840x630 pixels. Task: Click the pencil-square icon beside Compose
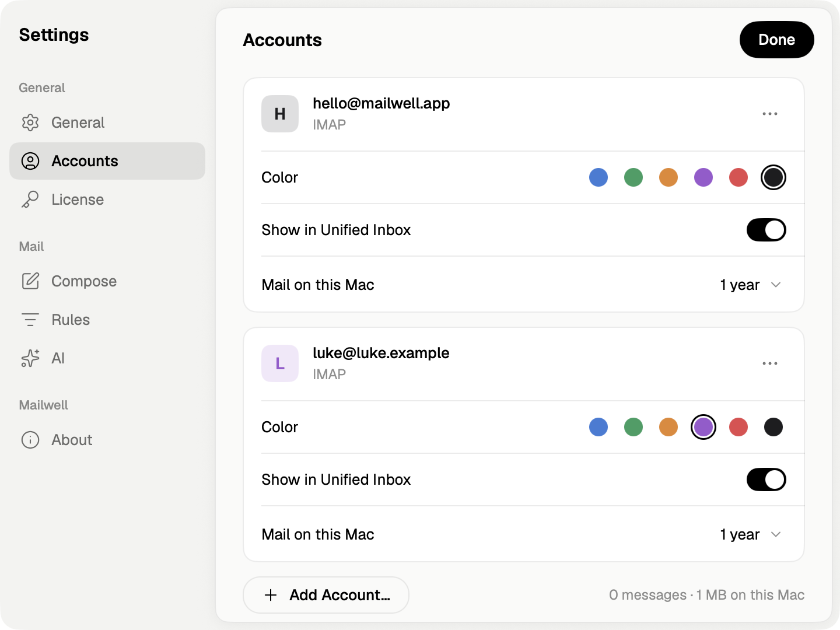30,281
